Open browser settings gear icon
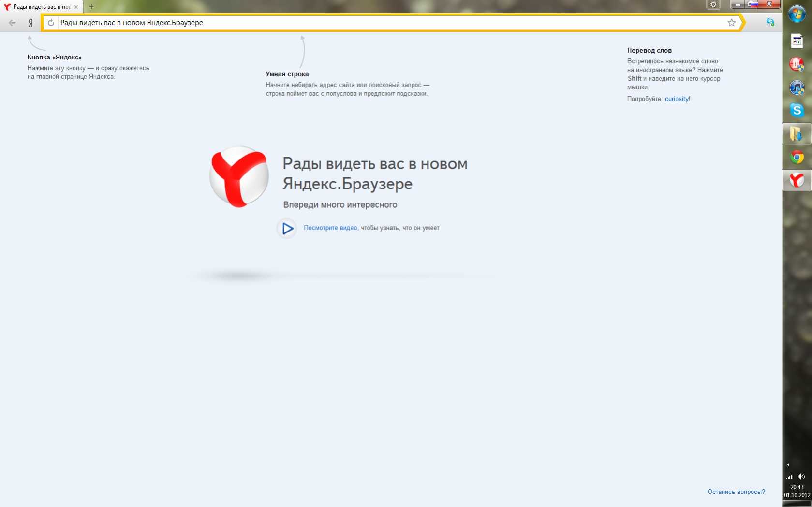This screenshot has width=812, height=507. pyautogui.click(x=713, y=5)
